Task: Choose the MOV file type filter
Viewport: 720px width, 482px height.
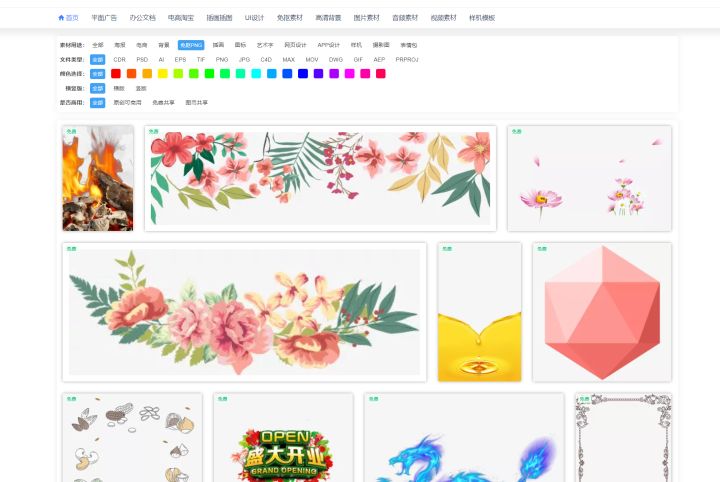Action: [x=312, y=60]
